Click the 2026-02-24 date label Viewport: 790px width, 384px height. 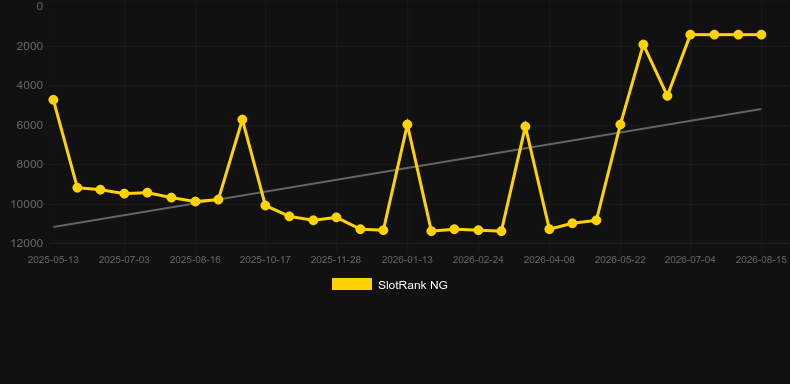(x=478, y=260)
